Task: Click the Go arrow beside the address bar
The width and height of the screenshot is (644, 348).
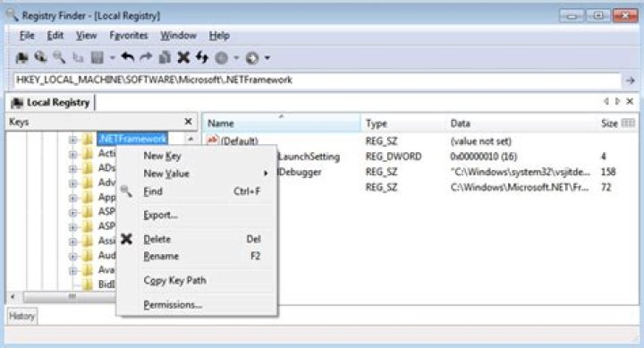Action: 630,81
